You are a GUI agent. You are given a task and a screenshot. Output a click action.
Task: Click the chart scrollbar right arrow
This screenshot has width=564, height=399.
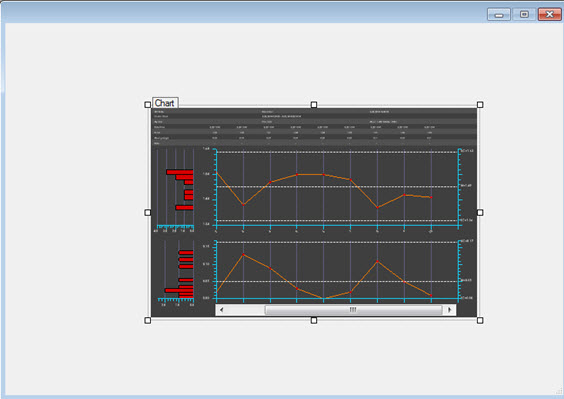450,310
